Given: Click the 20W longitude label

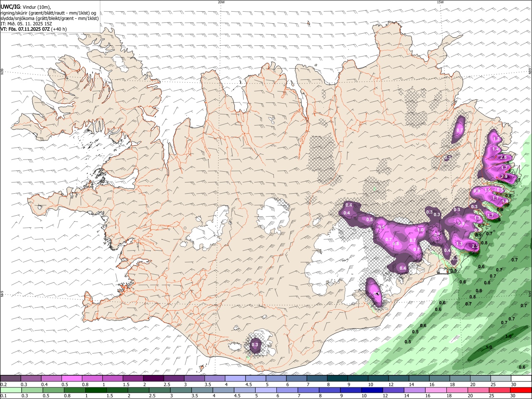Looking at the screenshot, I should [x=221, y=2].
